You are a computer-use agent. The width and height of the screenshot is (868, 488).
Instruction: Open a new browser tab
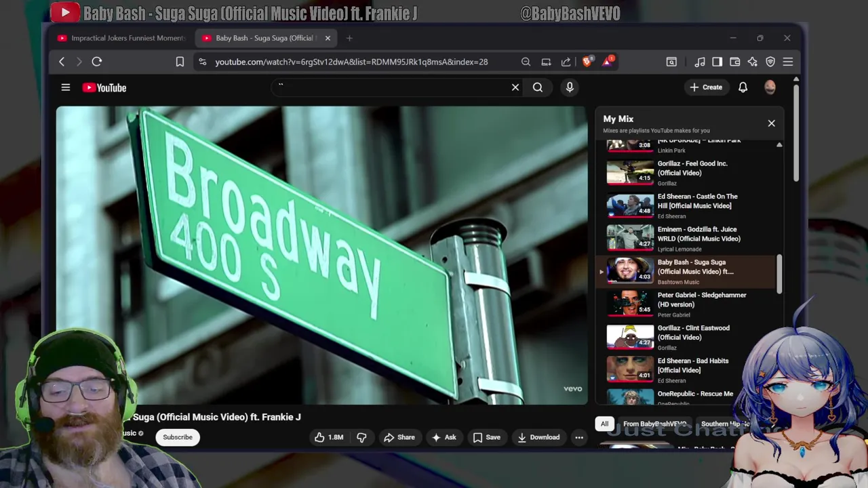(x=349, y=38)
